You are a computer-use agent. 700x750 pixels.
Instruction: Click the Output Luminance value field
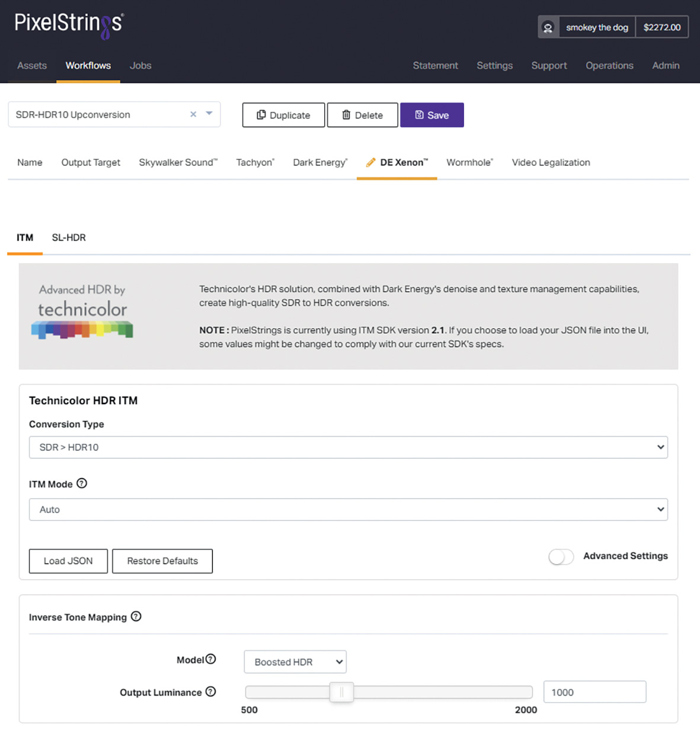click(594, 692)
